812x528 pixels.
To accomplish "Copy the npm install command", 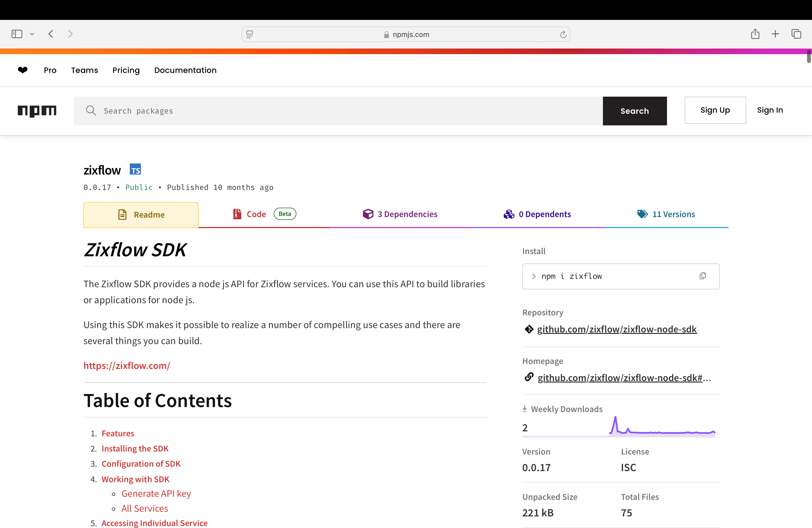I will tap(702, 276).
